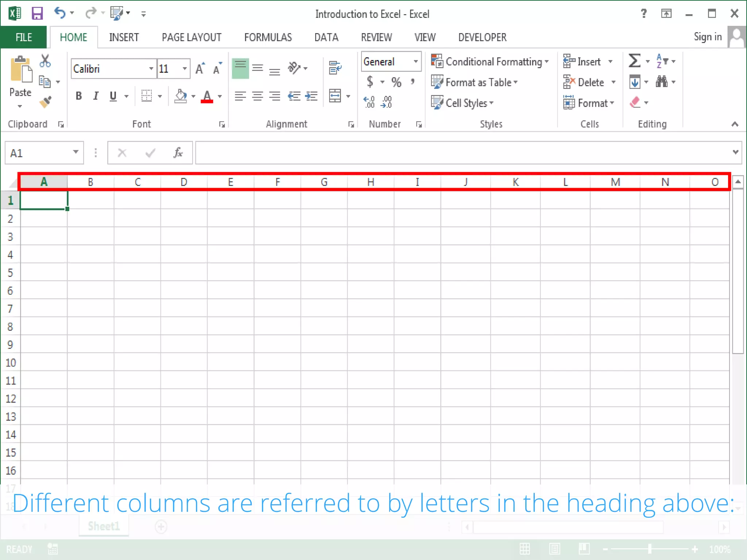Screen dimensions: 747x560
Task: Open the Name Box dropdown arrow
Action: click(x=76, y=152)
